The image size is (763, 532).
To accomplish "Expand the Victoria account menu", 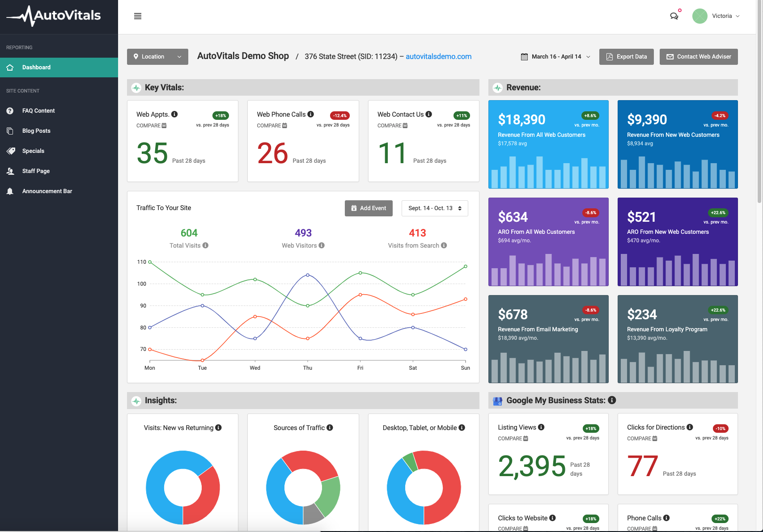I will 725,16.
